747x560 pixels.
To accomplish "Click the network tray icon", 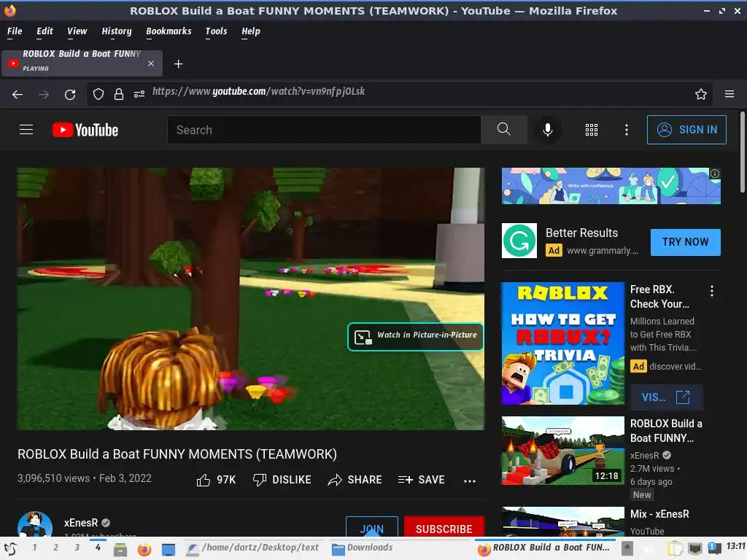I will (695, 548).
